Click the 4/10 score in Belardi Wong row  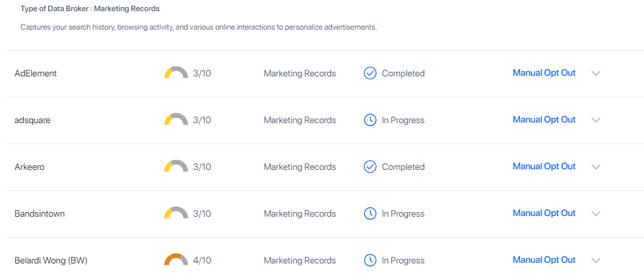[202, 260]
